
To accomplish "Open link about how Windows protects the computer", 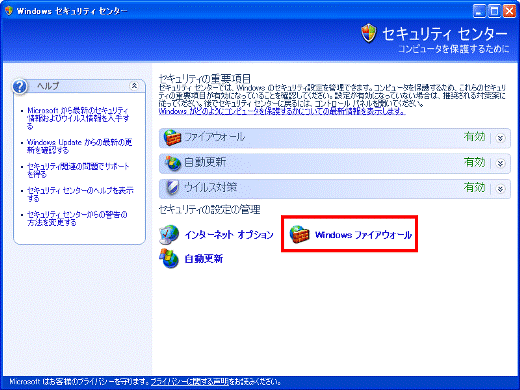I will pyautogui.click(x=282, y=111).
